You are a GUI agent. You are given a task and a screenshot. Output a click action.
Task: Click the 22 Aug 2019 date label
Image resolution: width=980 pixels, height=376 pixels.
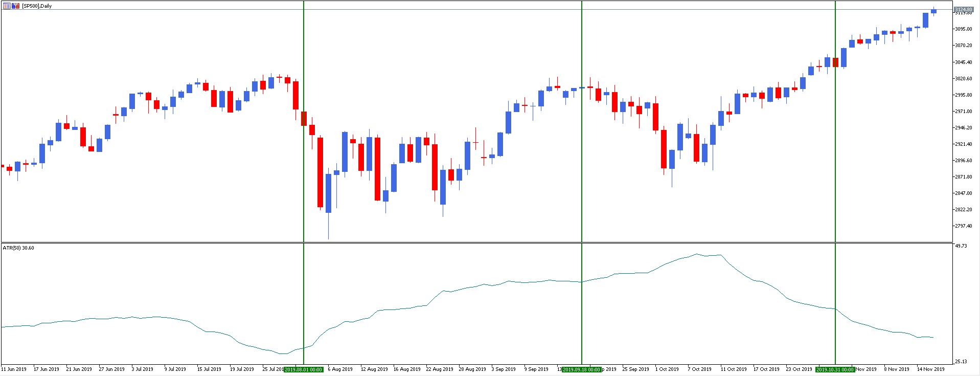click(x=440, y=369)
